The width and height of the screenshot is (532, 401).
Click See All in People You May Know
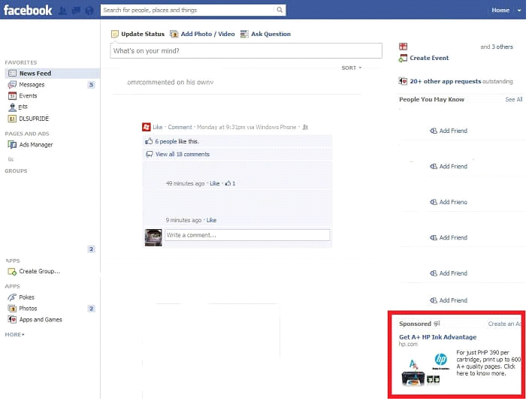point(513,99)
